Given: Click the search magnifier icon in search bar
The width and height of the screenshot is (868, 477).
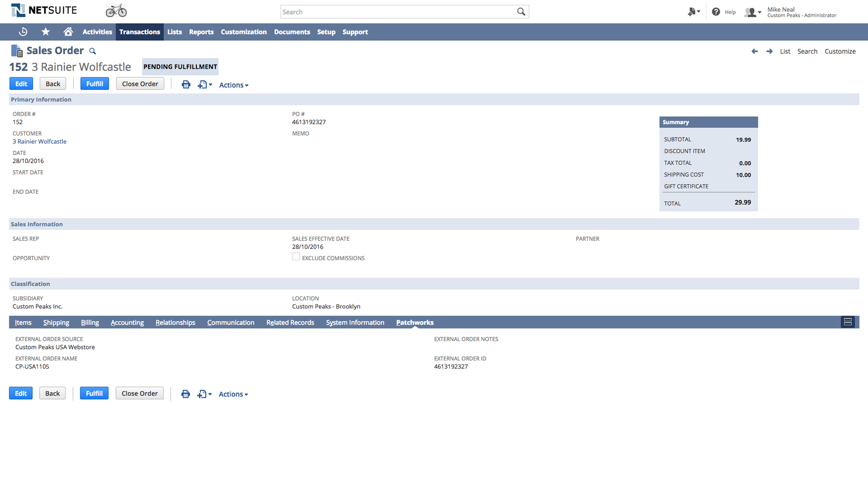Looking at the screenshot, I should click(x=521, y=12).
